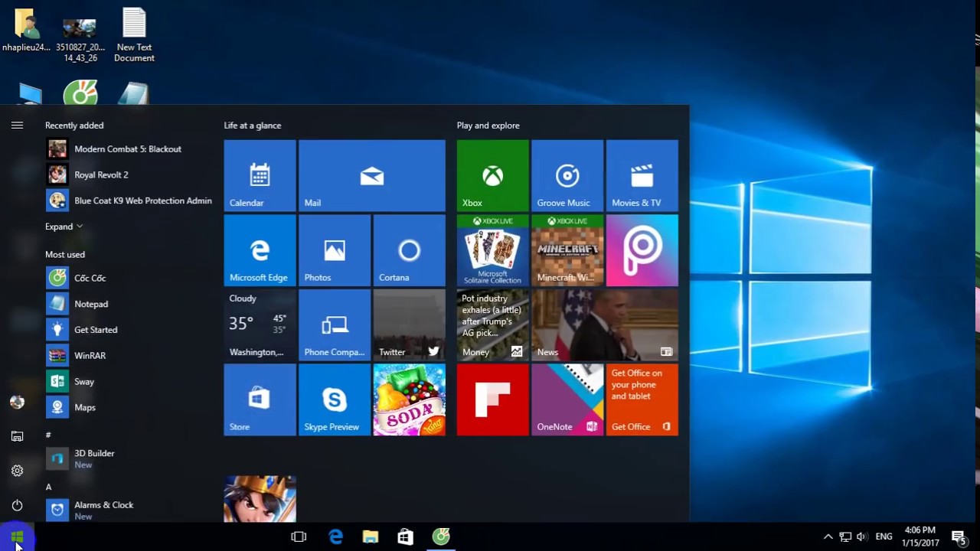Screen dimensions: 980x551
Task: Open the Minecraft tile
Action: coord(567,250)
